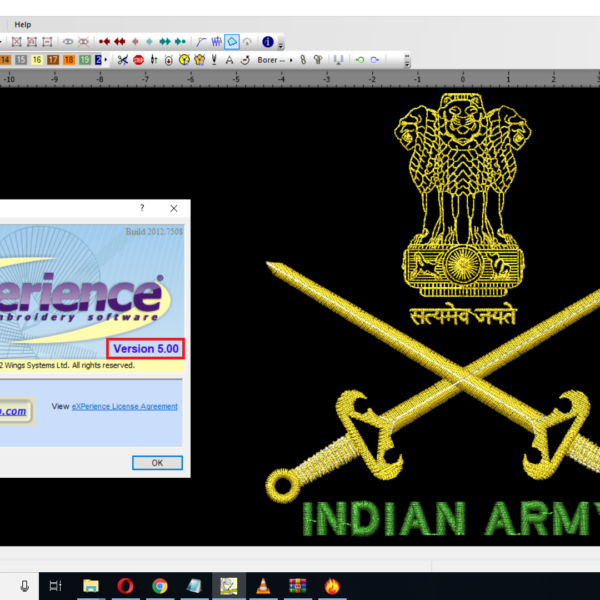Open the eXPerience License Agreement link
600x600 pixels.
[x=124, y=407]
